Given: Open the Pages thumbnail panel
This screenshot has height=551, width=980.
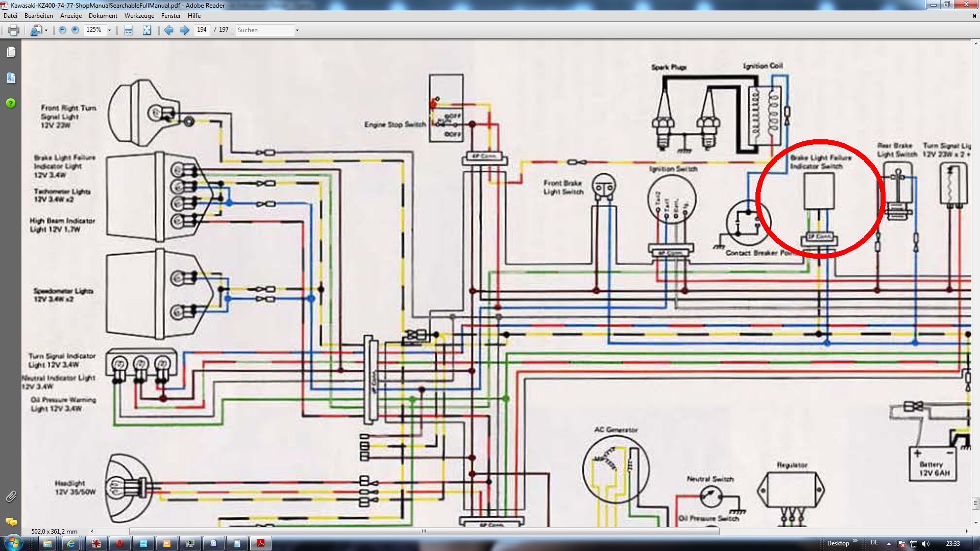Looking at the screenshot, I should click(x=11, y=53).
